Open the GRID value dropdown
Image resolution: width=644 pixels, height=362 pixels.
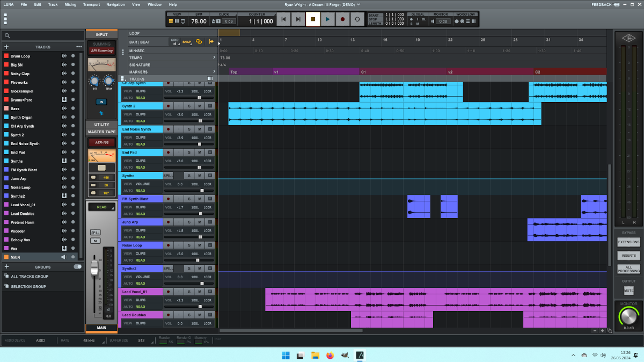point(175,41)
